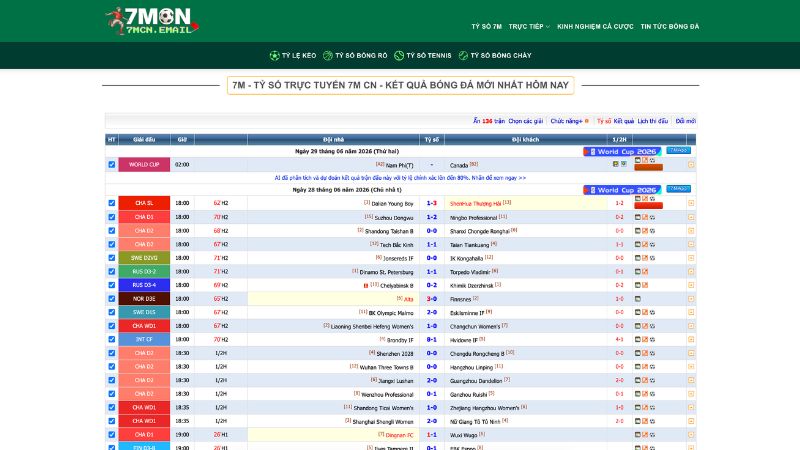
Task: Open odds icon in BK Olympic Malmo row
Action: [x=645, y=312]
